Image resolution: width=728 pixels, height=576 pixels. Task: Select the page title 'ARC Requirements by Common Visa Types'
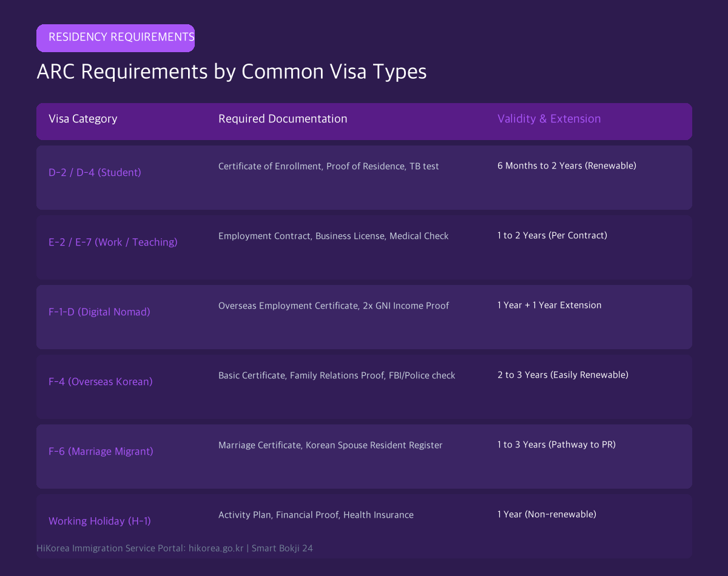[x=232, y=72]
